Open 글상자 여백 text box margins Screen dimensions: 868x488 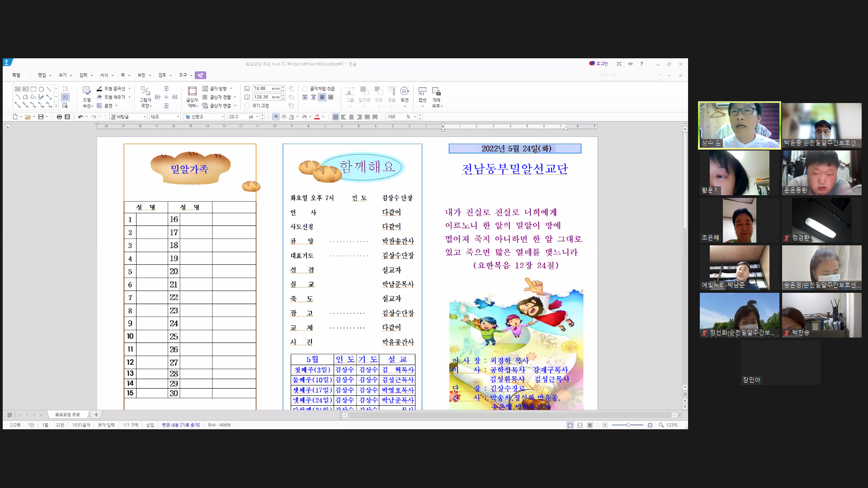point(192,97)
